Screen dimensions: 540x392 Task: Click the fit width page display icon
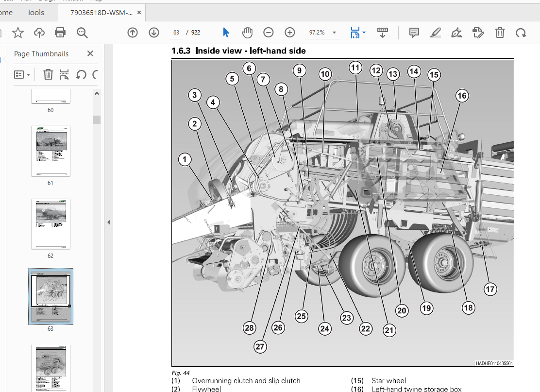pos(354,33)
